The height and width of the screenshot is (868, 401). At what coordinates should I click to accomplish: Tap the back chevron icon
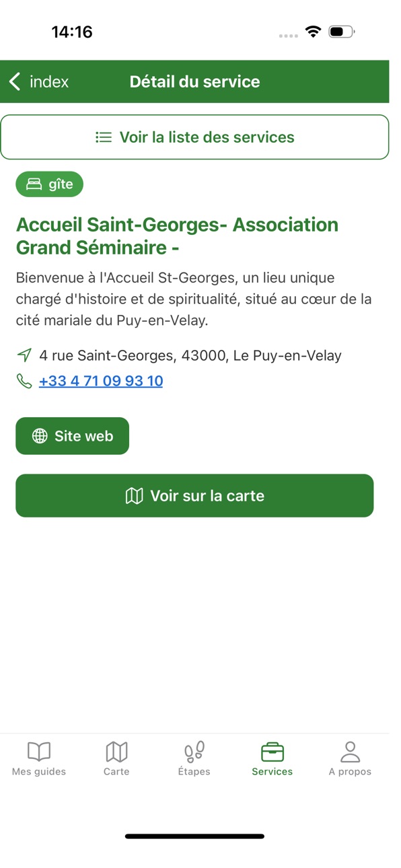15,81
